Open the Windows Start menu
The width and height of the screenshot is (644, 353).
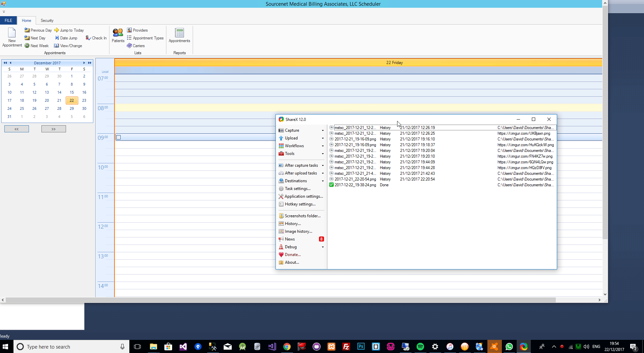[5, 347]
